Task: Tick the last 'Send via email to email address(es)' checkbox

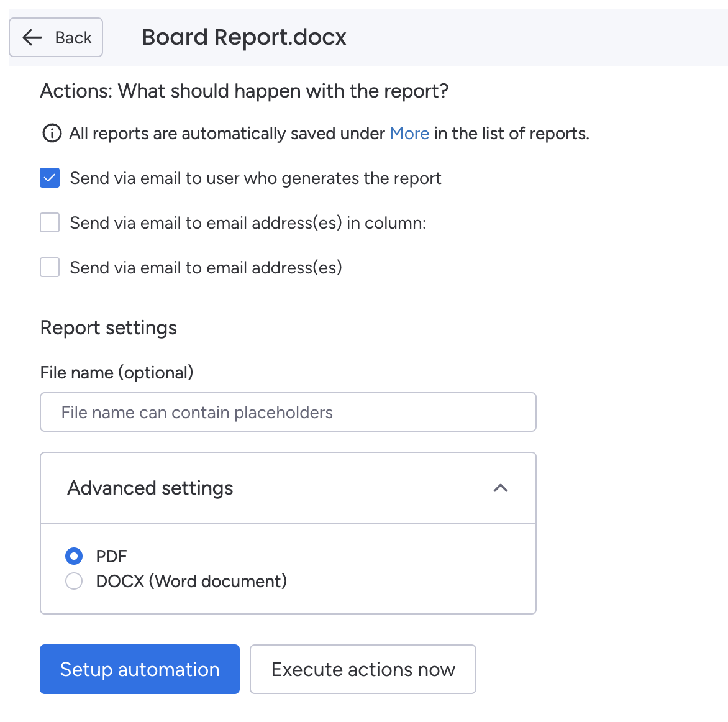Action: click(50, 268)
